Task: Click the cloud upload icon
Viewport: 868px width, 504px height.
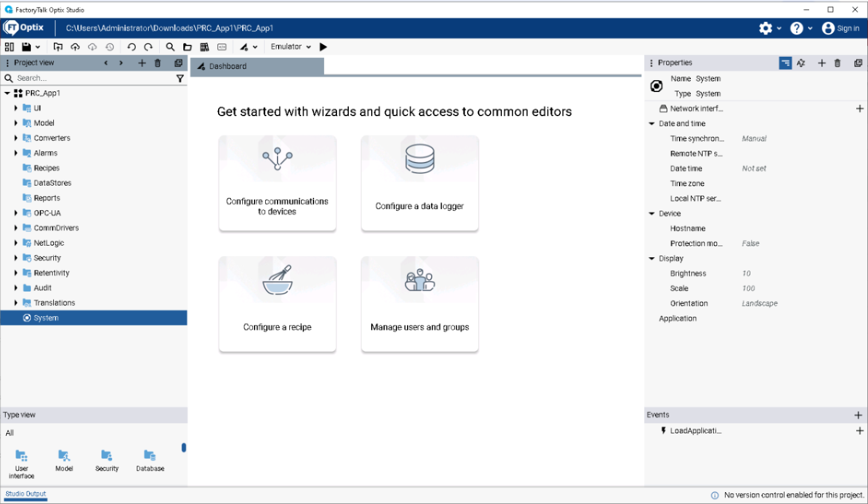Action: (75, 47)
